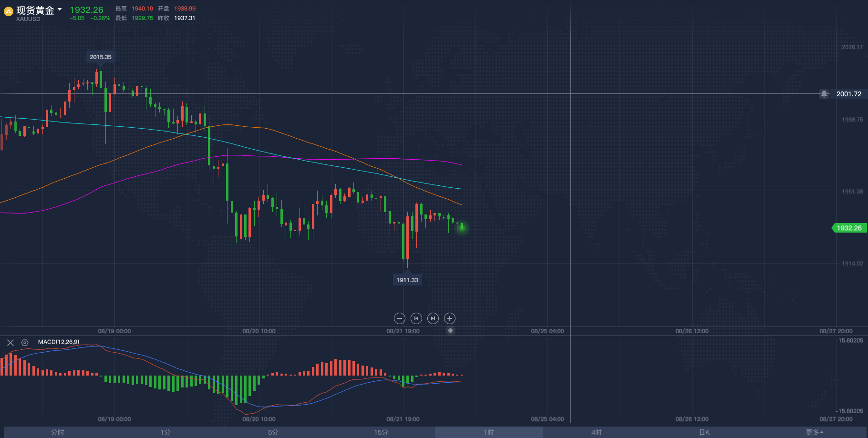Select the 日K daily candlestick tab
Screen dimensions: 868x438
(704, 432)
